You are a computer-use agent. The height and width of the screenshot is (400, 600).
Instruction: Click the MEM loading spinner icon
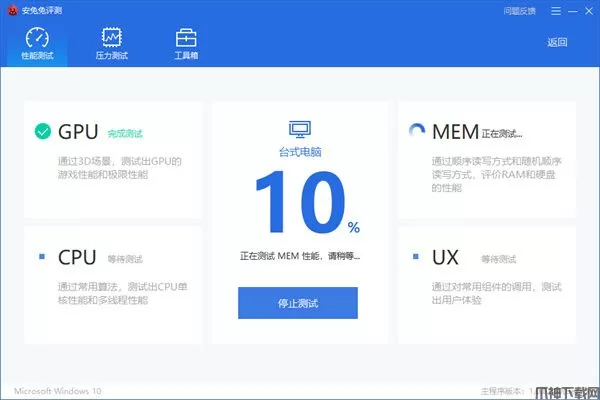417,131
